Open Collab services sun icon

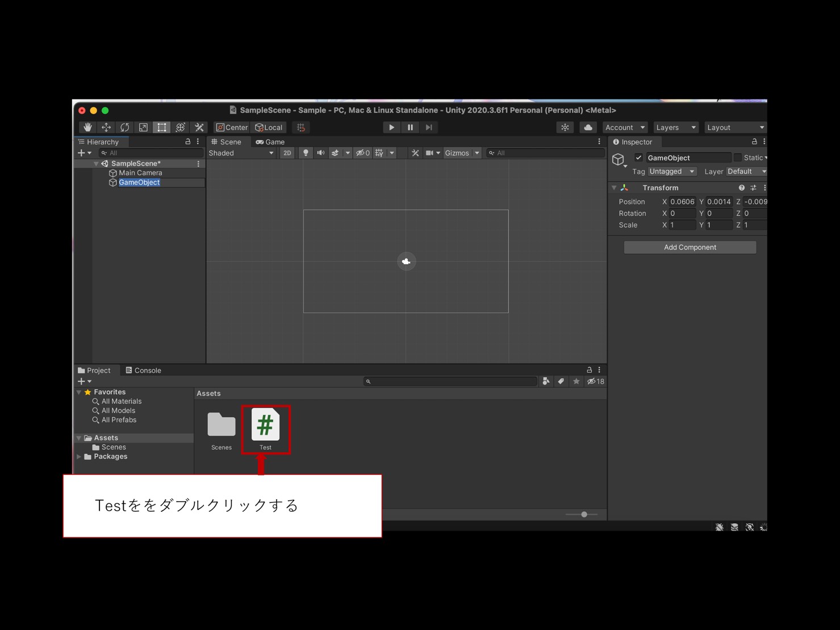(x=565, y=127)
